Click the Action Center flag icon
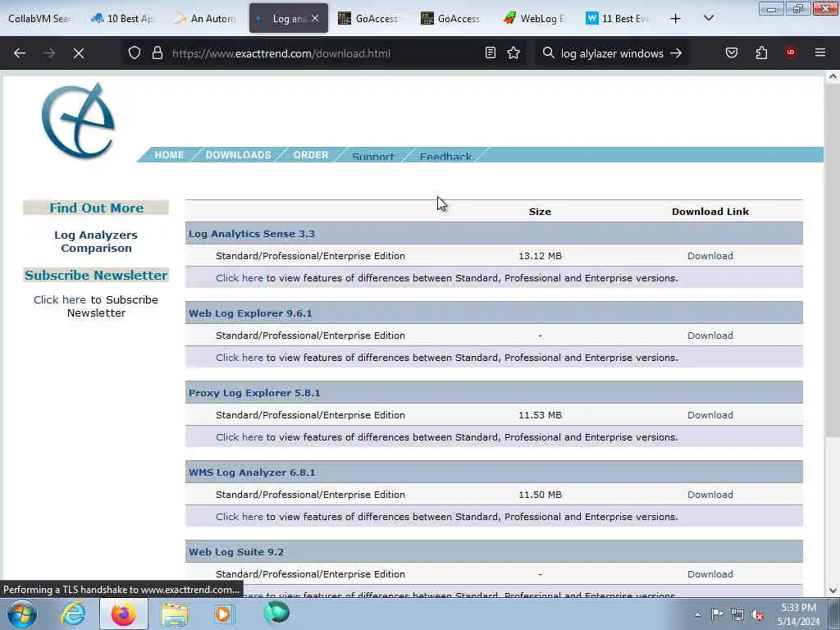 pyautogui.click(x=717, y=614)
